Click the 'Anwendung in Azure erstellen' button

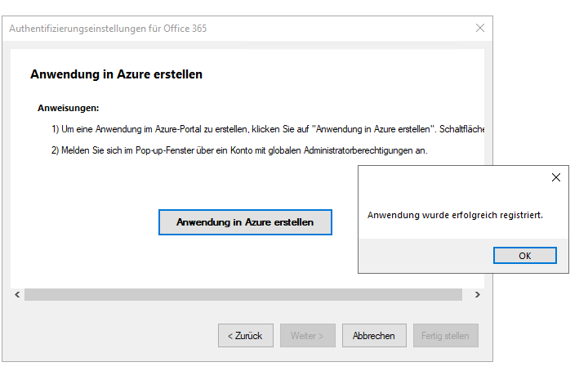pyautogui.click(x=245, y=222)
